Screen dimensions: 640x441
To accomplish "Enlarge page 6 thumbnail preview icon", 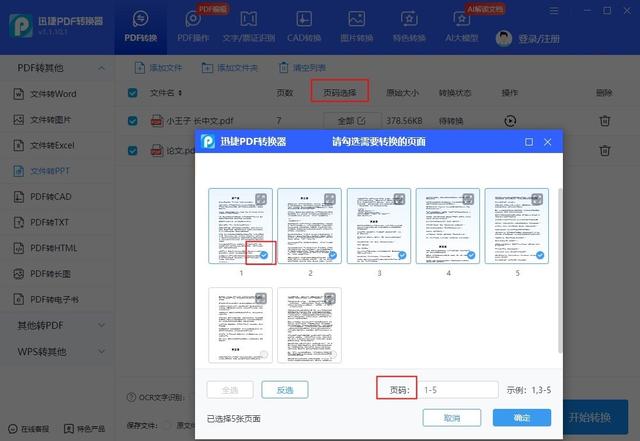I will point(261,298).
